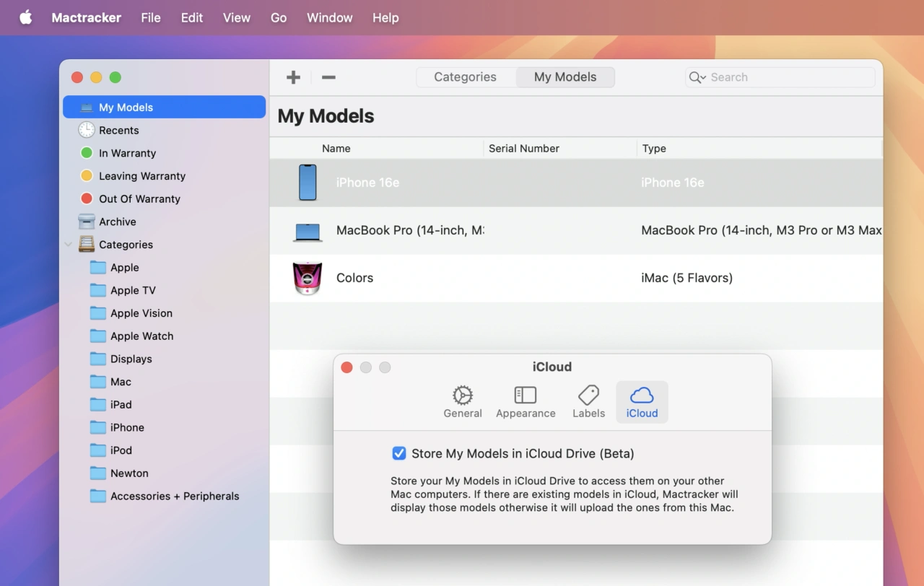Viewport: 924px width, 586px height.
Task: Open the Apple Watch category folder
Action: pyautogui.click(x=141, y=336)
